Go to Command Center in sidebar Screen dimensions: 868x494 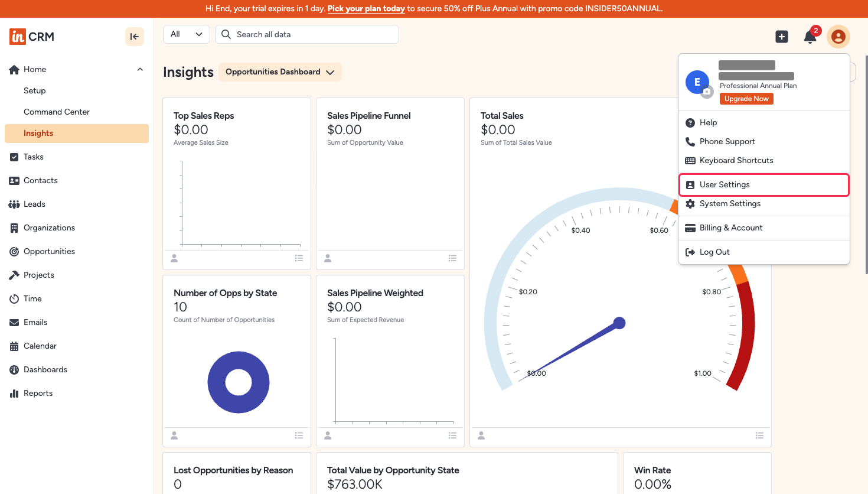[57, 112]
